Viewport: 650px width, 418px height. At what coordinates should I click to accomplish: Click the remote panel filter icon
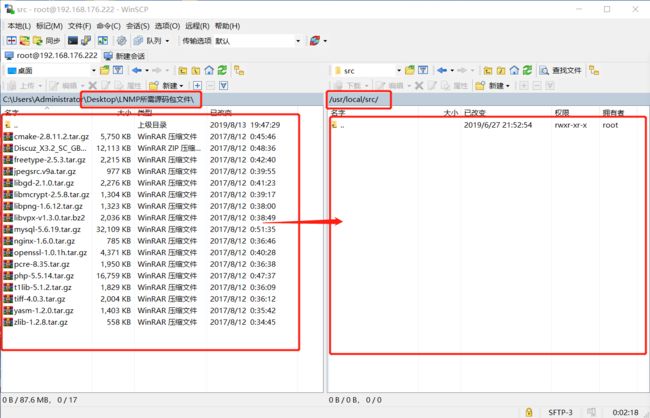pos(423,70)
